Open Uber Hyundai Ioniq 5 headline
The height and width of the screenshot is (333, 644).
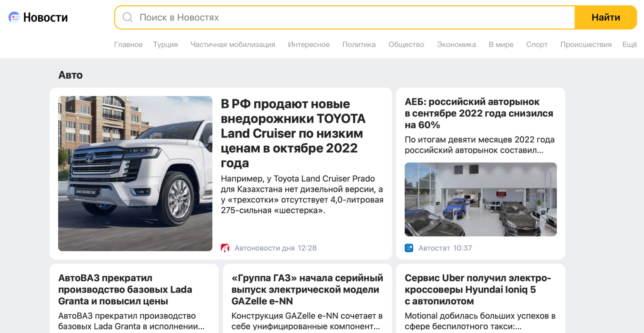tap(478, 290)
